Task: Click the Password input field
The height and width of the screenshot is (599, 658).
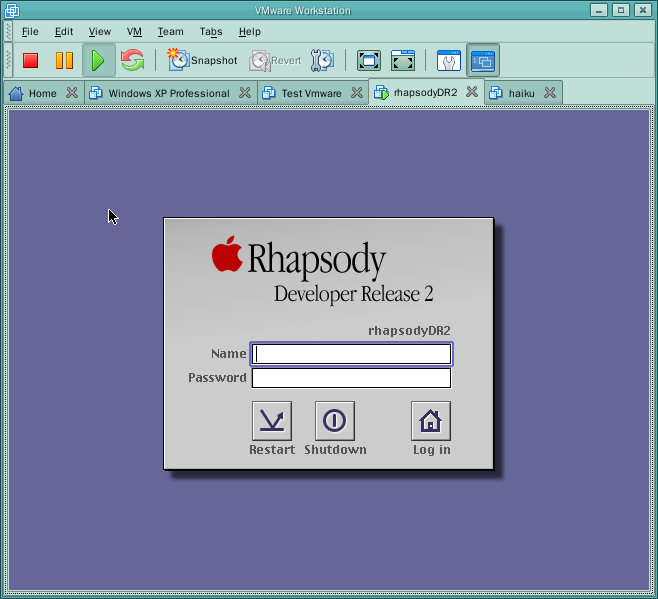Action: click(x=351, y=378)
